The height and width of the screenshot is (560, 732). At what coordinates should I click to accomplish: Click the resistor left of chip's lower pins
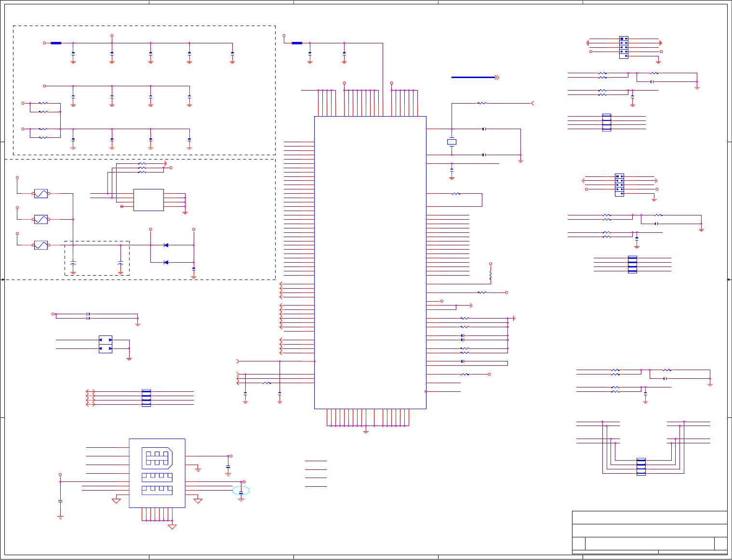tap(267, 383)
